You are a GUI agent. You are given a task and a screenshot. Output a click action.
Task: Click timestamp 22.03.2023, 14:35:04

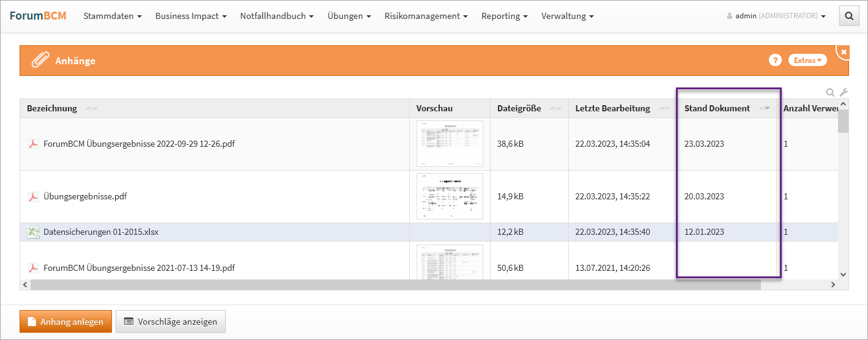(612, 144)
